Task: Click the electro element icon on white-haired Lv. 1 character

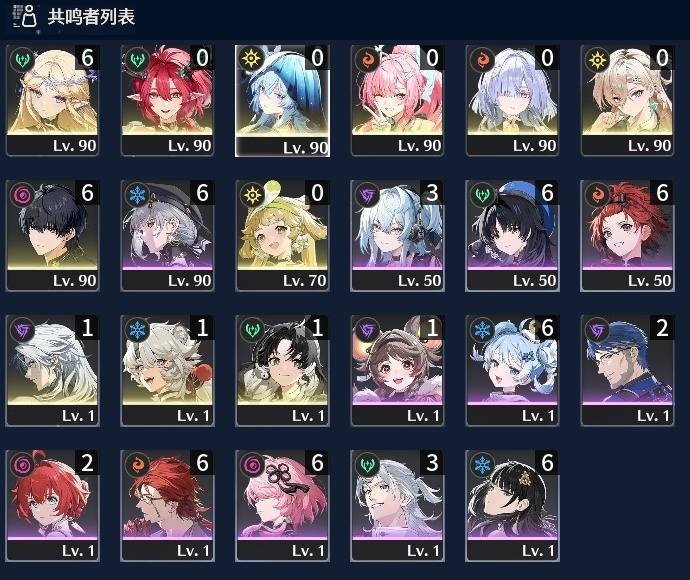Action: 22,330
